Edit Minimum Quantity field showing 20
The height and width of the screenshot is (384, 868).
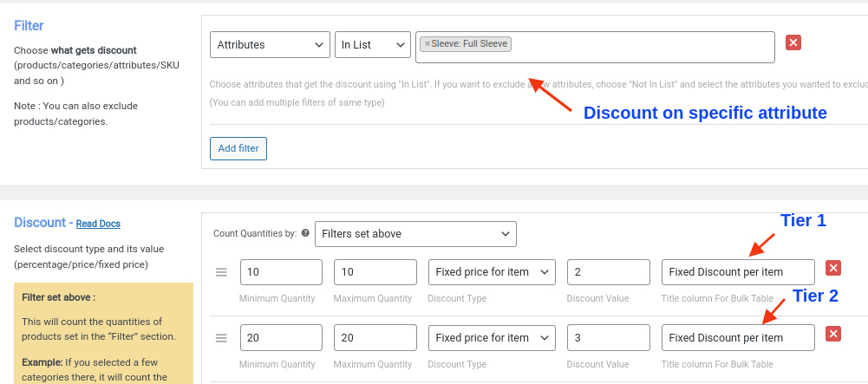click(x=281, y=337)
